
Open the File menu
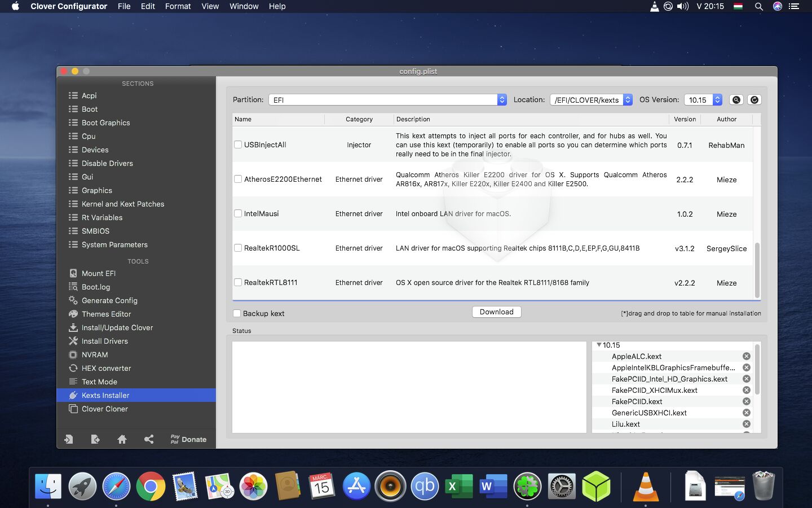[x=124, y=6]
